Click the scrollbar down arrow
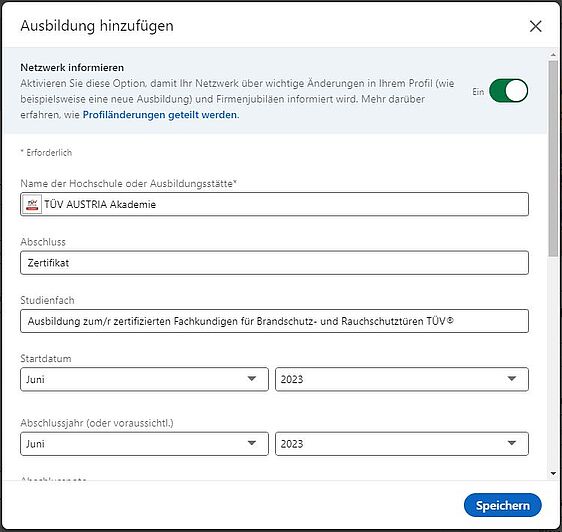 553,474
